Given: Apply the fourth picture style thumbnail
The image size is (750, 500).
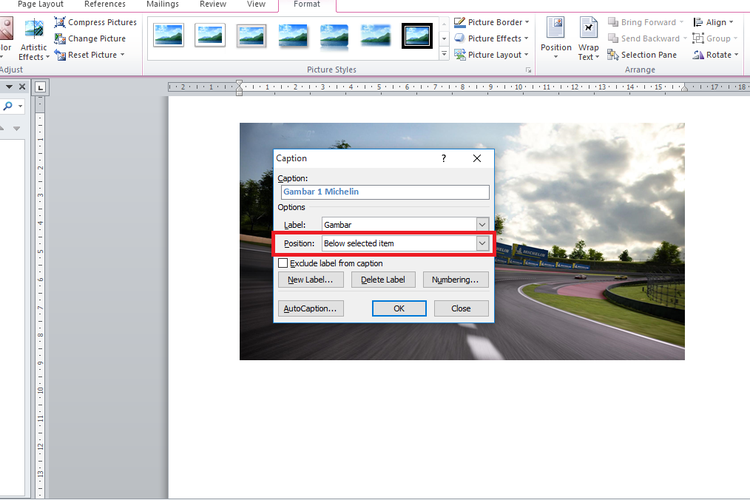Looking at the screenshot, I should coord(293,35).
